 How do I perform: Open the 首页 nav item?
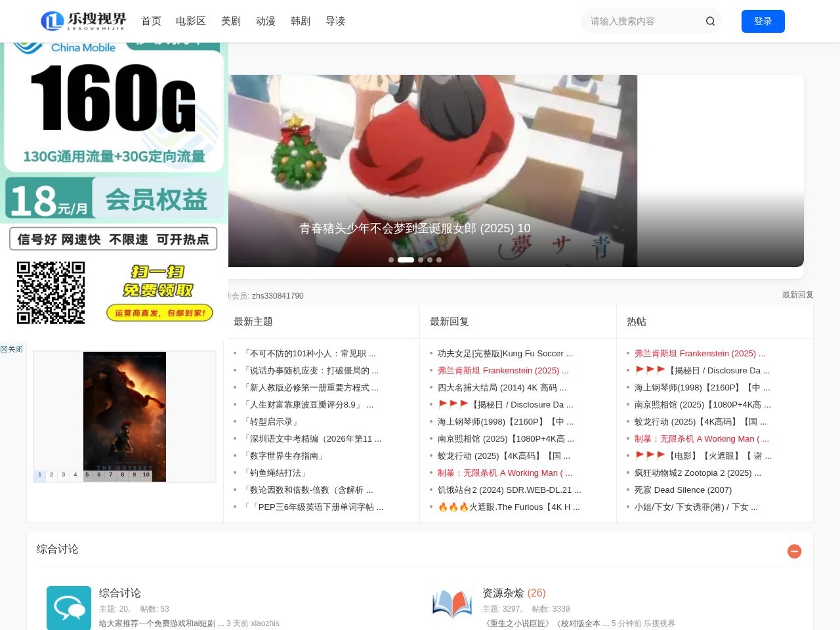151,21
